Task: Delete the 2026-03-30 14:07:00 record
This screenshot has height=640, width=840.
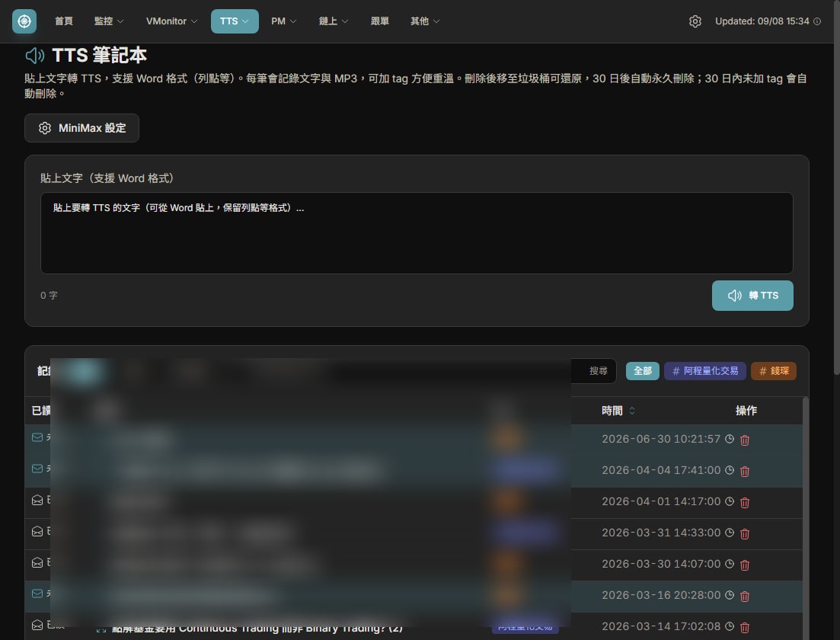Action: 745,564
